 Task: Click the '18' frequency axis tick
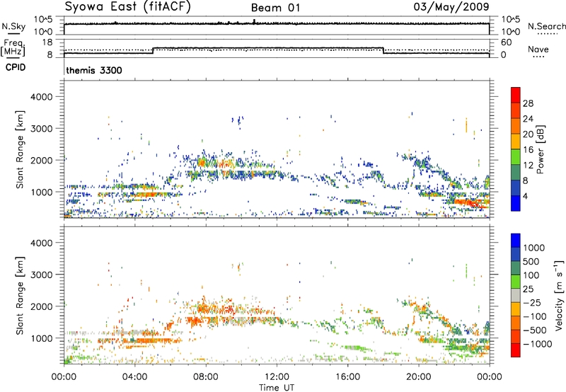point(47,42)
